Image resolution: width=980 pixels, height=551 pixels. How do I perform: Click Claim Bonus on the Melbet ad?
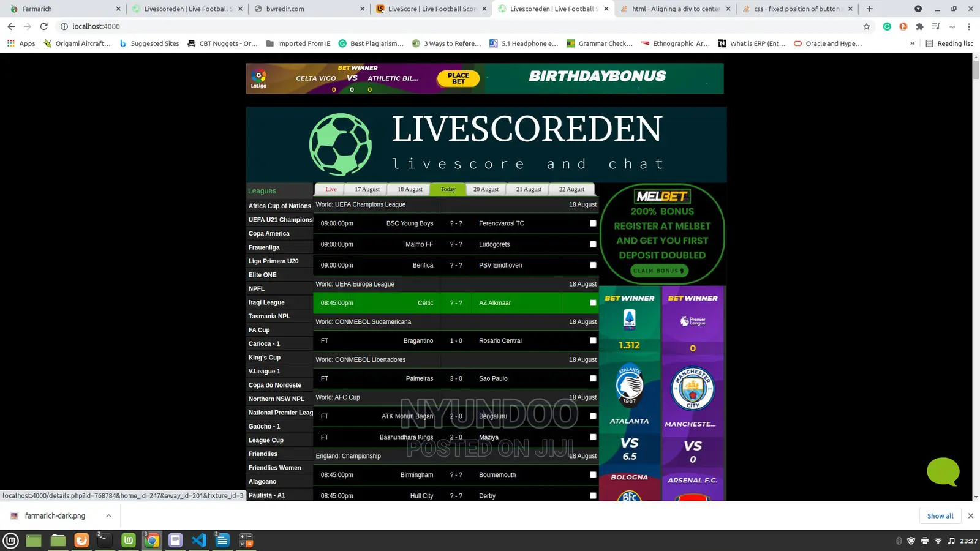point(659,271)
